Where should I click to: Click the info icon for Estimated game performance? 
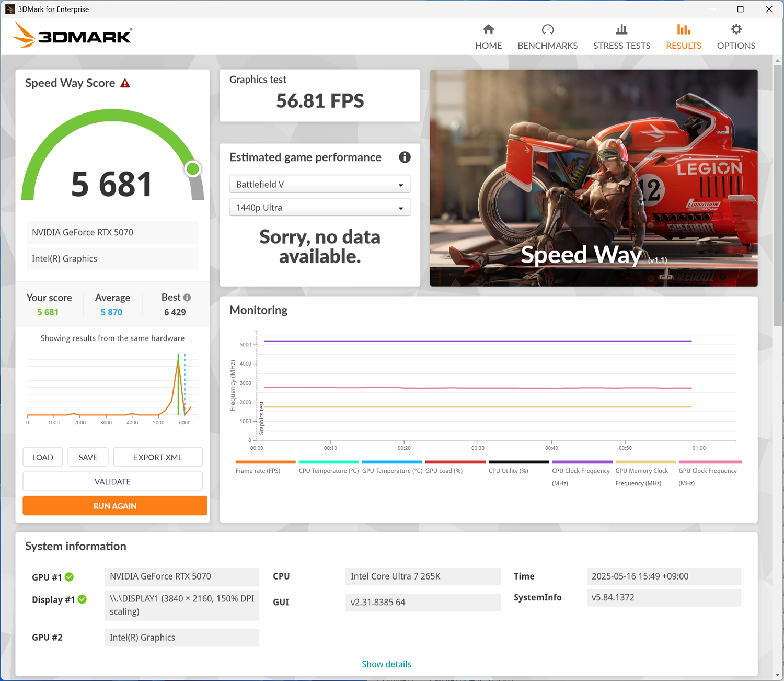pos(405,157)
